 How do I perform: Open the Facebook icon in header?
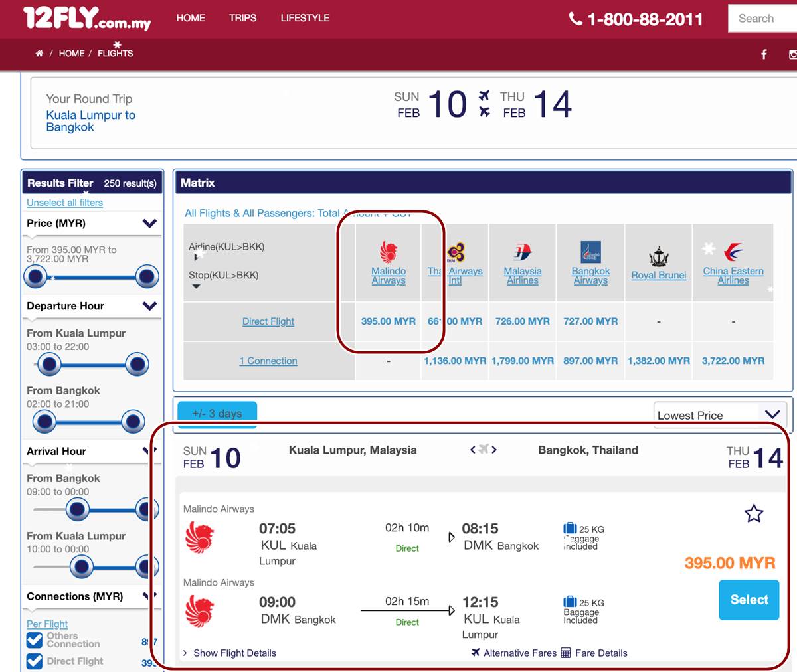[x=764, y=54]
